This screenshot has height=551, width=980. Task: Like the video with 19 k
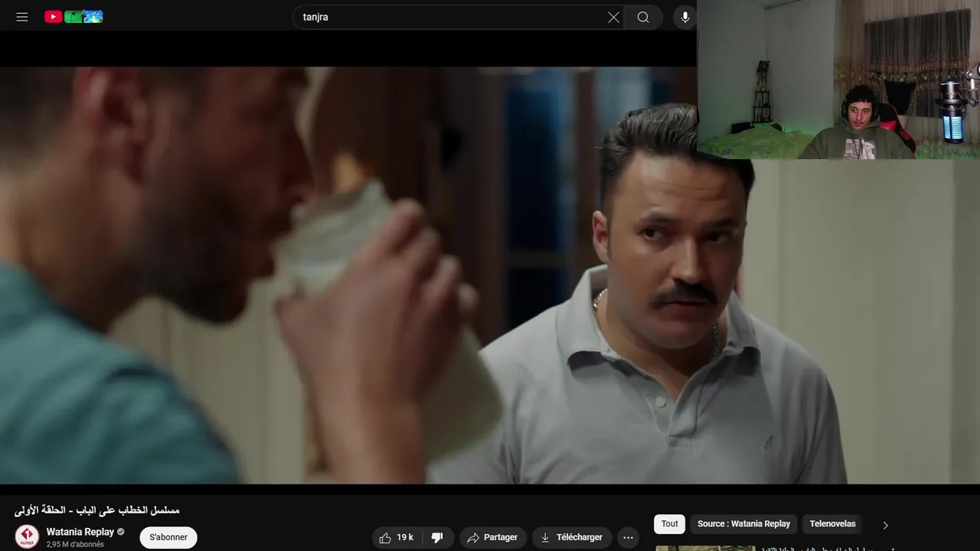397,537
